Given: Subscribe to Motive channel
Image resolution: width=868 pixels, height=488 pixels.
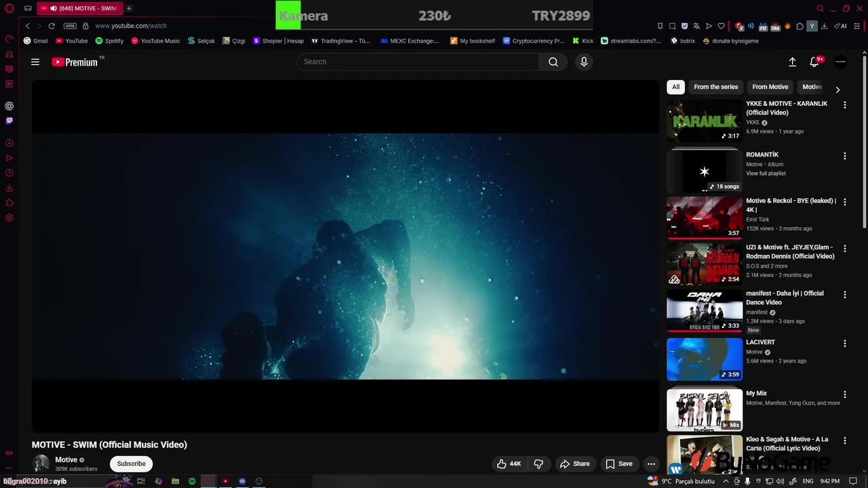Looking at the screenshot, I should coord(131,464).
